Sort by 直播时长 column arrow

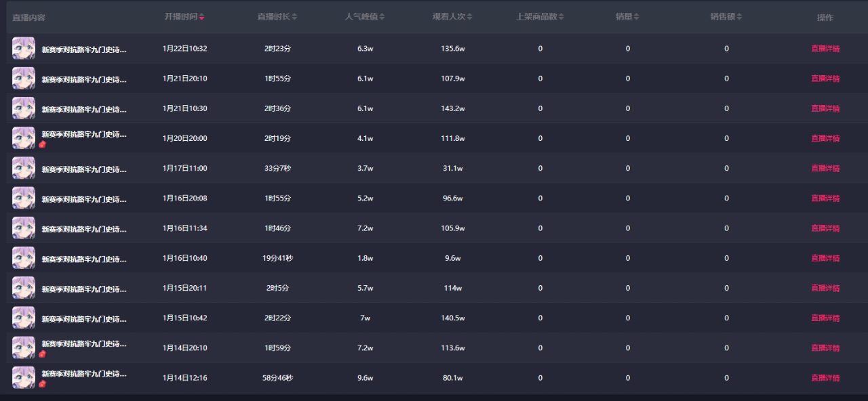point(294,16)
